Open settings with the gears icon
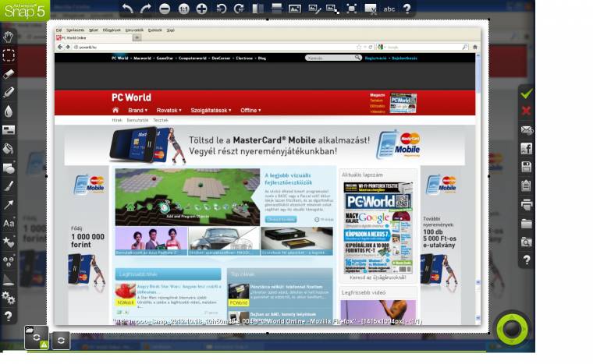Screen dimensions: 593x364 coord(9,298)
